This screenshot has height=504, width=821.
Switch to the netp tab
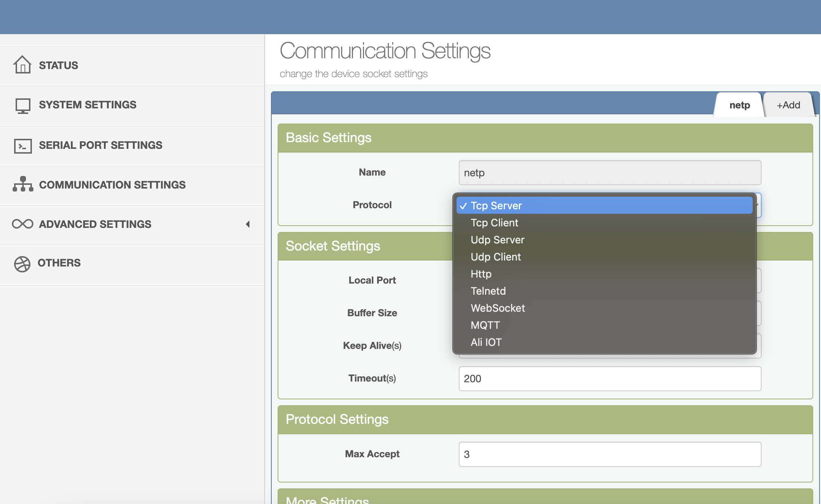coord(739,105)
